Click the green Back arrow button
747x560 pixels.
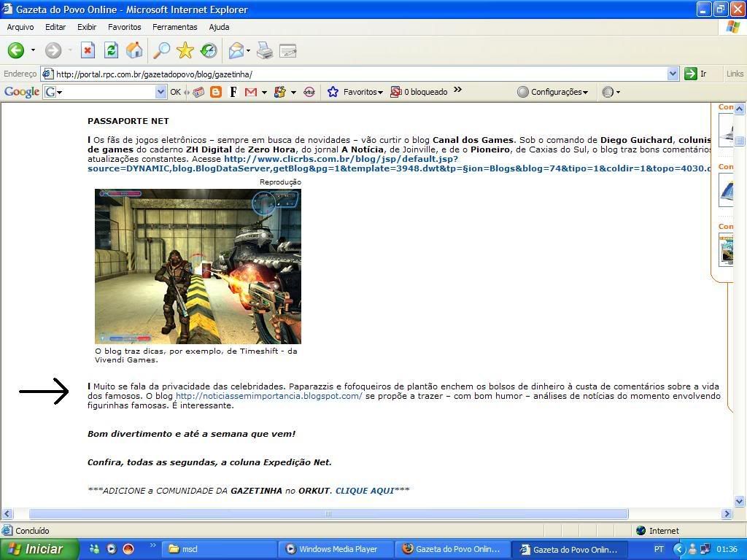click(16, 50)
